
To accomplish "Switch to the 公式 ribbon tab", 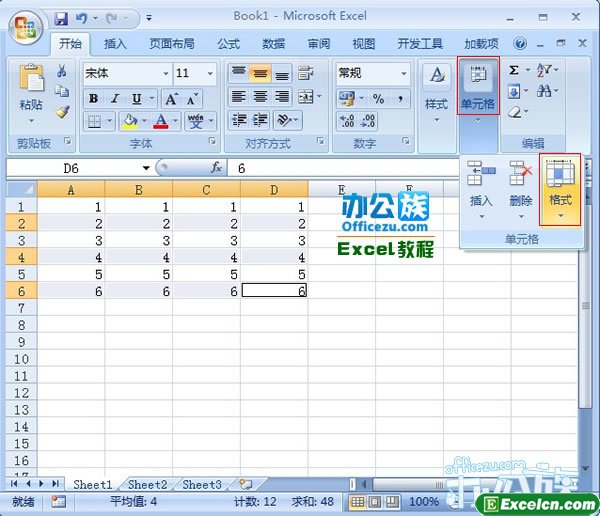I will [229, 44].
